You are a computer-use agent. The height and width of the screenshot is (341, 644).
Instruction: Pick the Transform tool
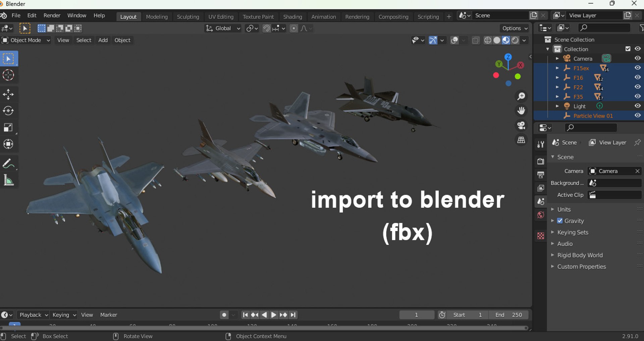9,144
